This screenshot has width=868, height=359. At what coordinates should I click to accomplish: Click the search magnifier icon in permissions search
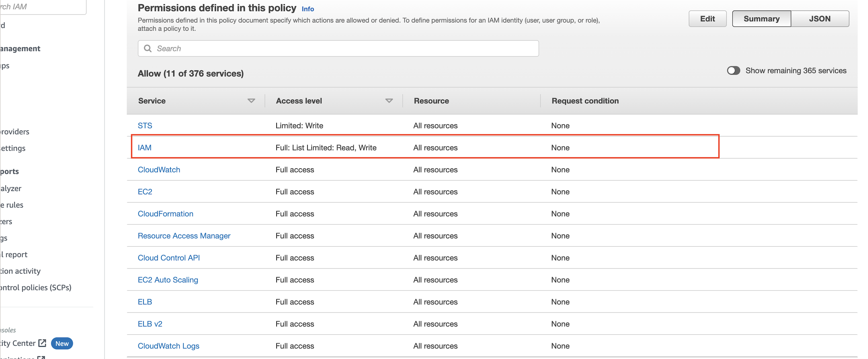click(148, 48)
